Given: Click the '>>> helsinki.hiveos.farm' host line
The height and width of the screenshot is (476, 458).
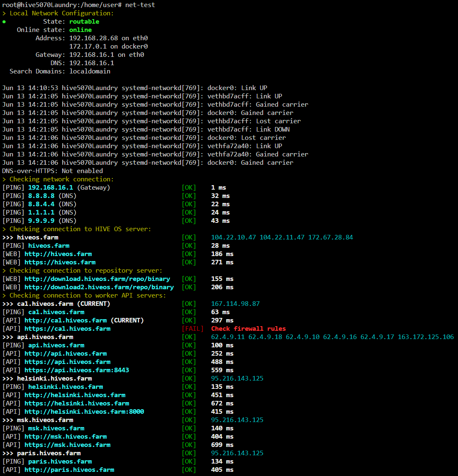Looking at the screenshot, I should pyautogui.click(x=47, y=378).
